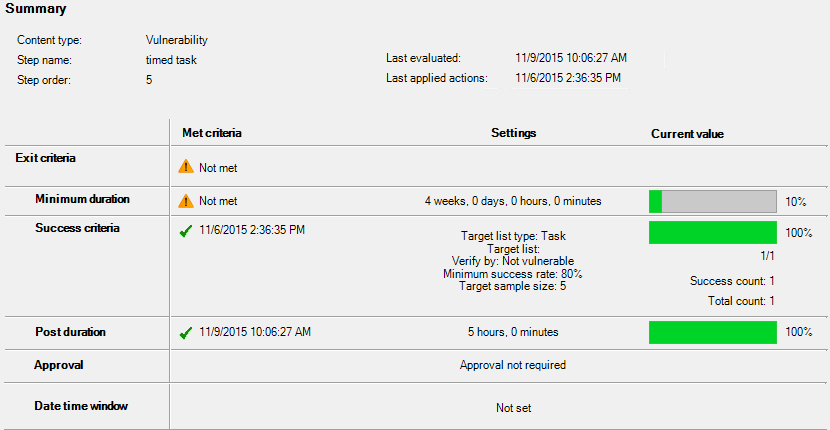Select the Success criteria row label
830x430 pixels.
77,228
